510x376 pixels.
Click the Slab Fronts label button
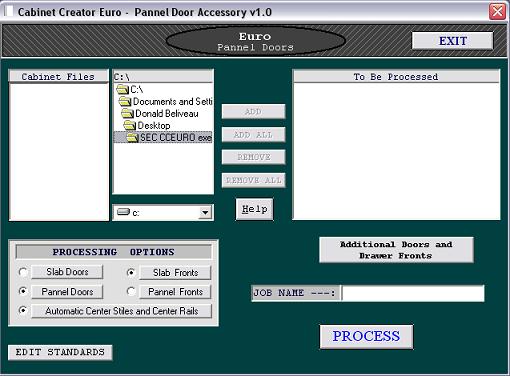click(x=175, y=273)
